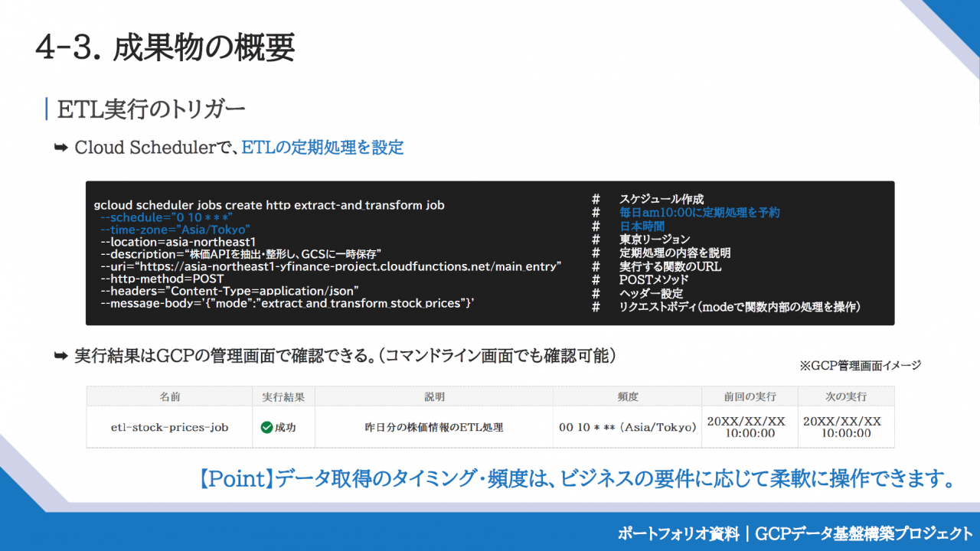
Task: Click the table header '次の実行'
Action: pyautogui.click(x=846, y=396)
